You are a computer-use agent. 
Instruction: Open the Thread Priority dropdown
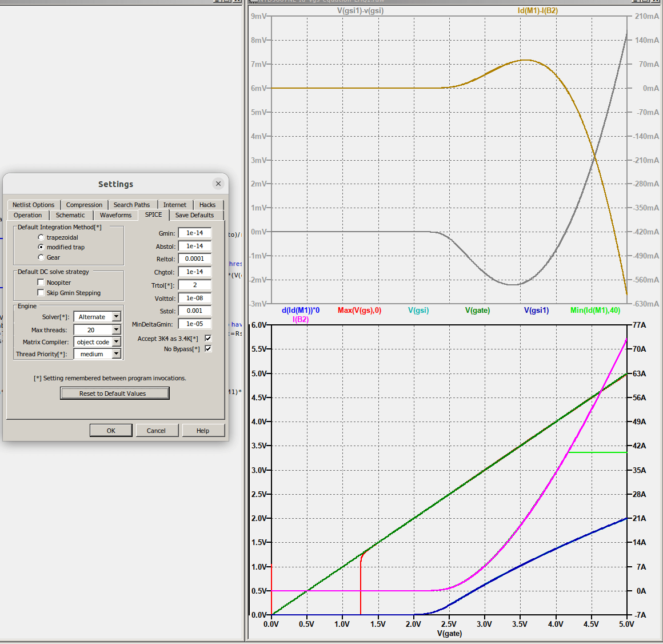pos(117,353)
